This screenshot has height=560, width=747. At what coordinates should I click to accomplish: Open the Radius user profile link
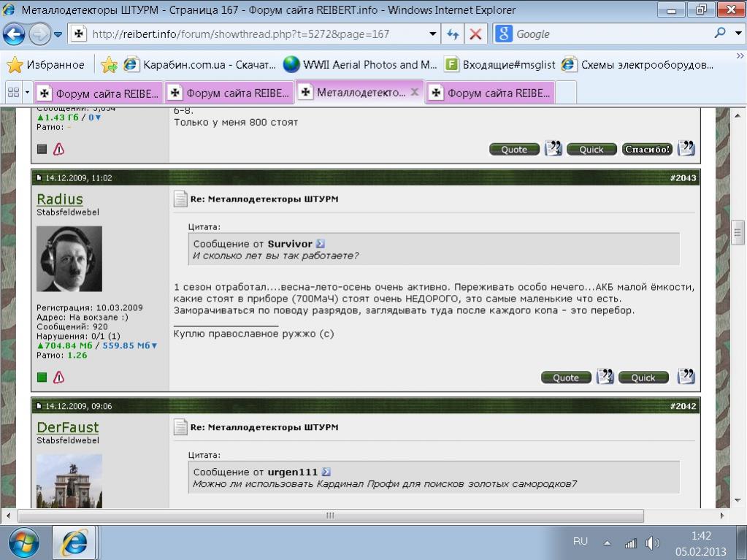pyautogui.click(x=60, y=199)
